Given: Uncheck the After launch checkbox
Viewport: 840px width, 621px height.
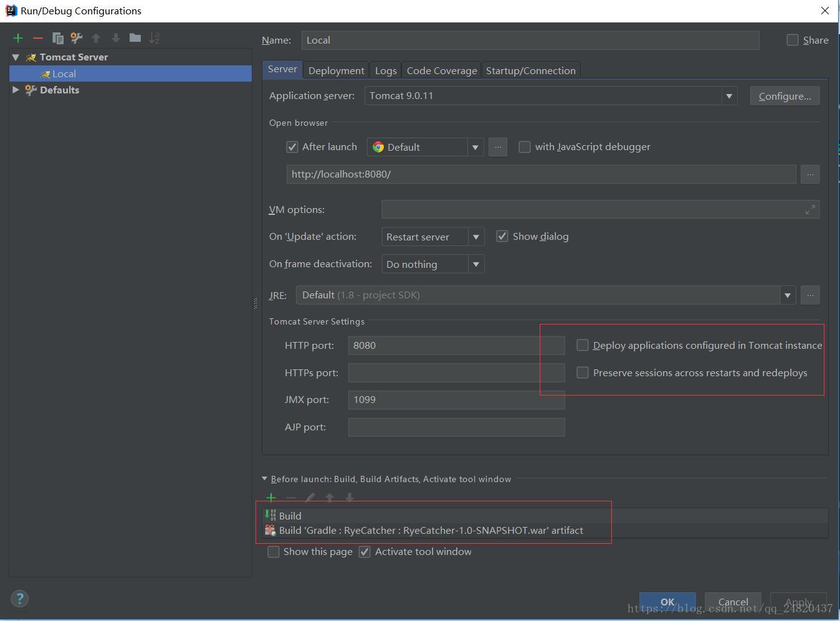Looking at the screenshot, I should [x=292, y=147].
